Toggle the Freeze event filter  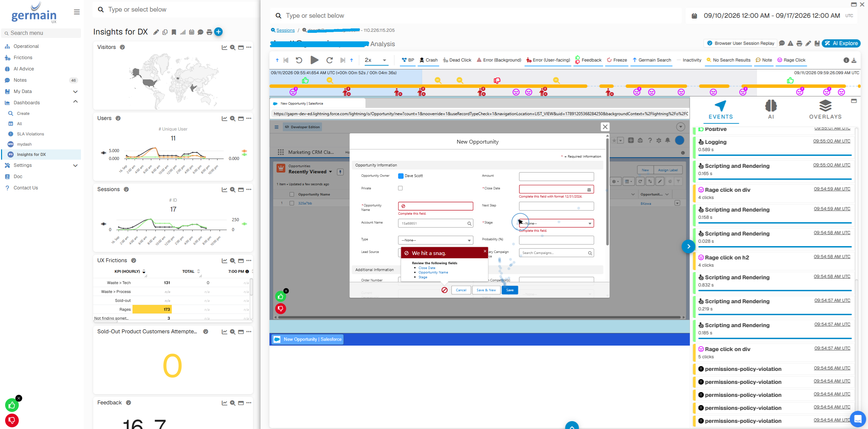point(617,60)
